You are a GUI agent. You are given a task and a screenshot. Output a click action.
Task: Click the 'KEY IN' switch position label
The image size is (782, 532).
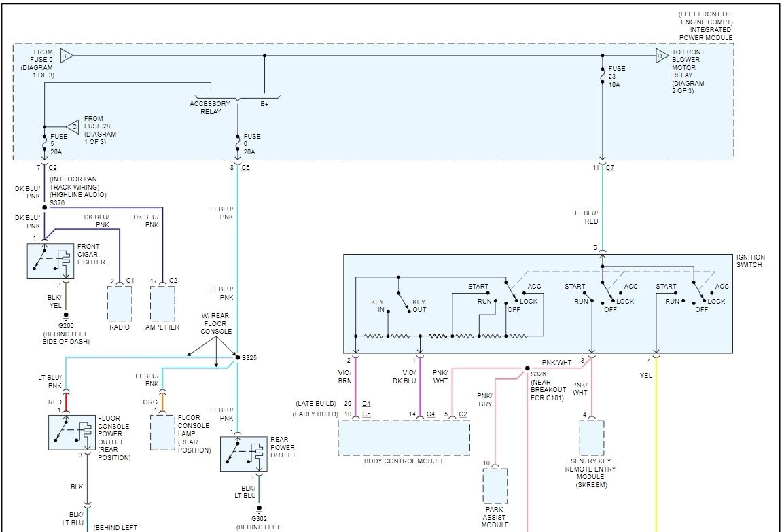click(378, 306)
